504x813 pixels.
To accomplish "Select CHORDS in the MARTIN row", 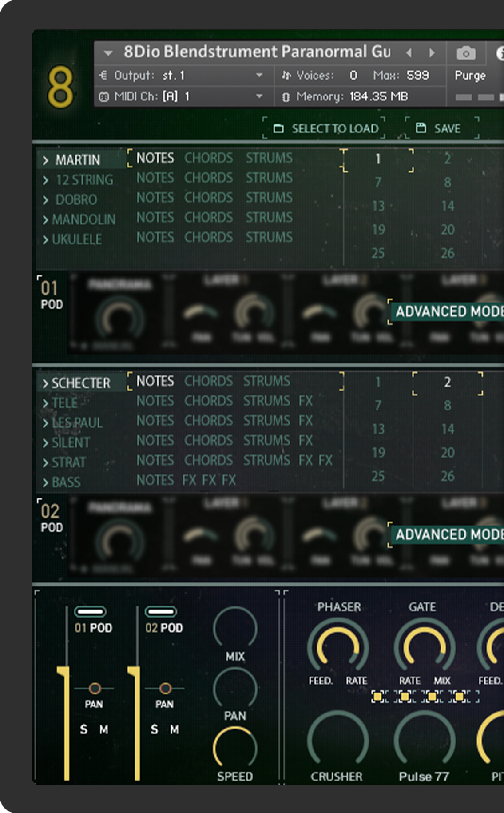I will pyautogui.click(x=208, y=158).
